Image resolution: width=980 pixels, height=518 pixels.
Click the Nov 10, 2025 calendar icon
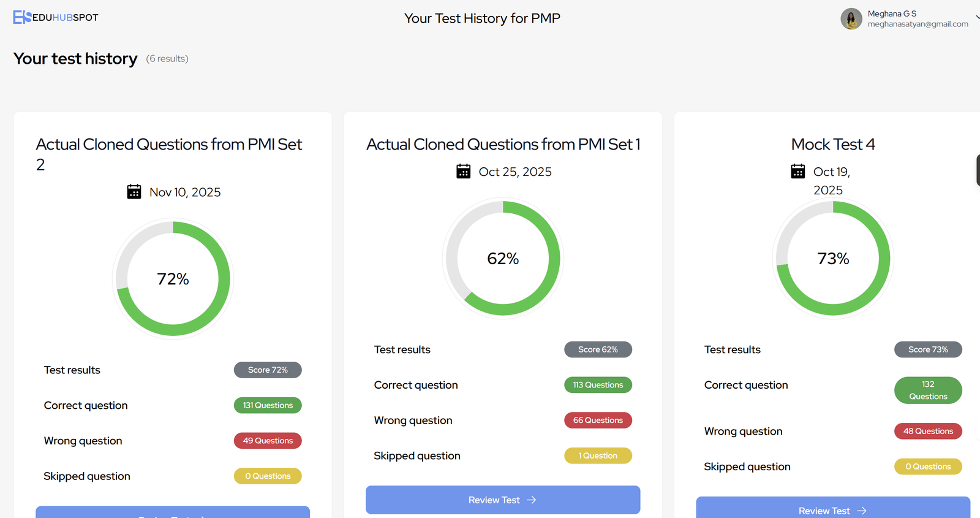[x=134, y=192]
